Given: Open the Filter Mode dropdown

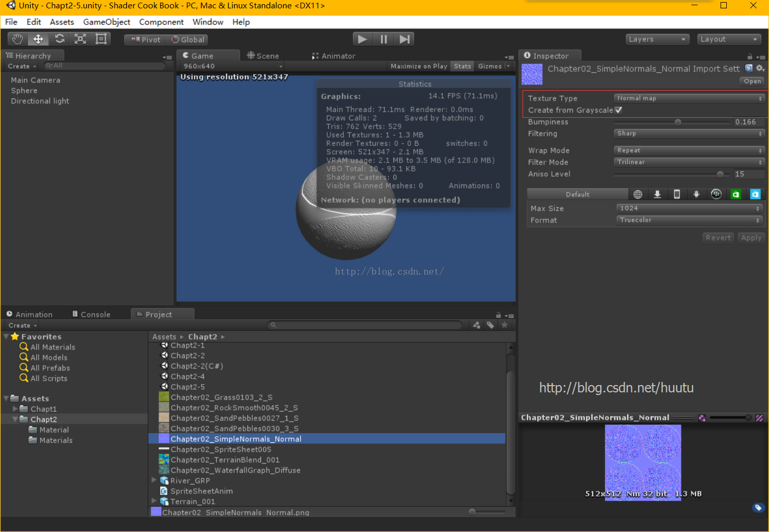Looking at the screenshot, I should (x=689, y=162).
